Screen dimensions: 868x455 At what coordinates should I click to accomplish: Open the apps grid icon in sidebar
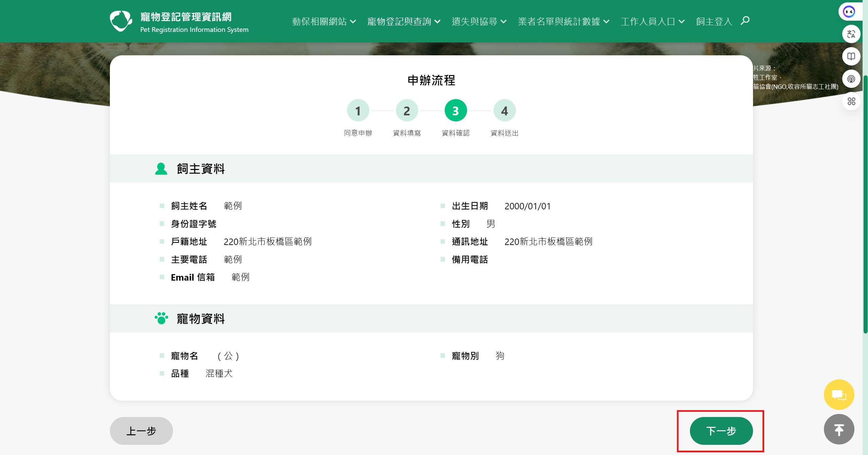851,101
